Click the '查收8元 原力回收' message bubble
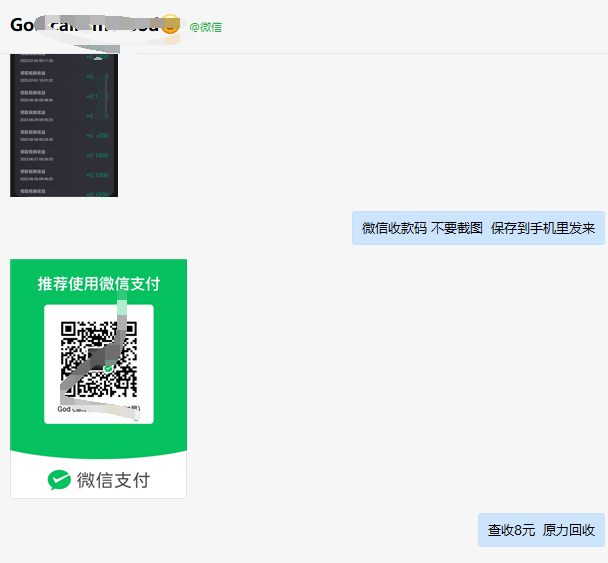Image resolution: width=608 pixels, height=563 pixels. tap(541, 530)
